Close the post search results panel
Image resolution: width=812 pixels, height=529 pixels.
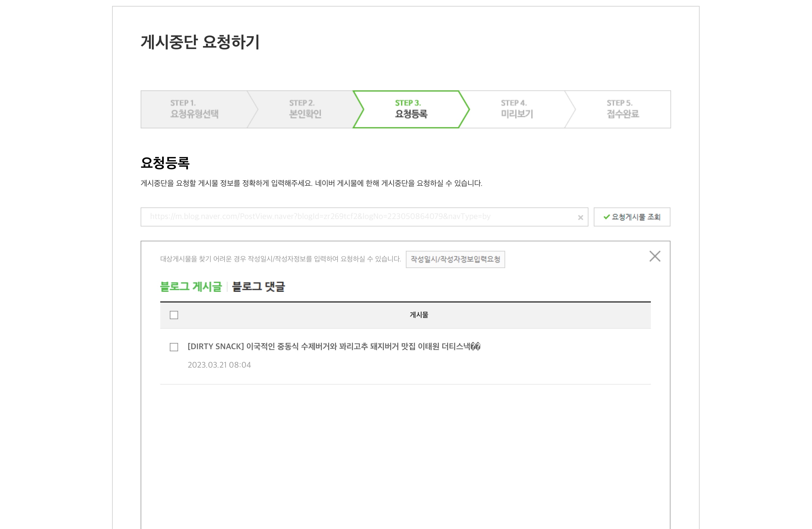click(654, 256)
